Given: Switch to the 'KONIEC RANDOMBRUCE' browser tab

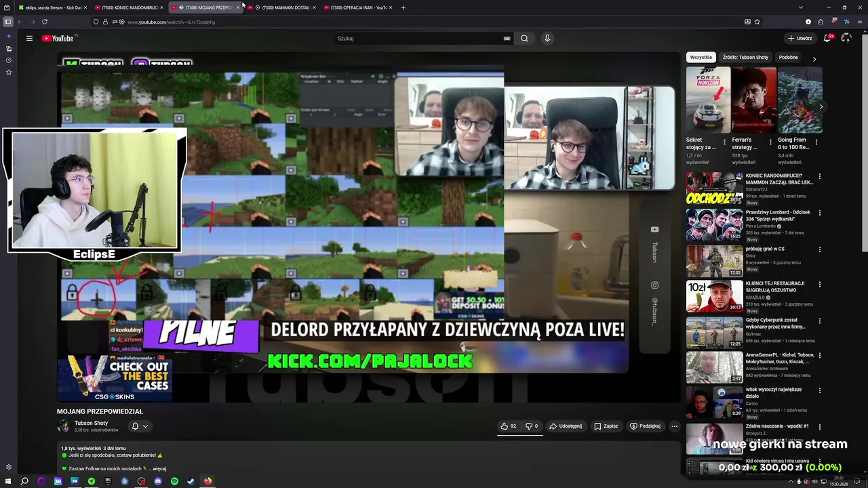Looking at the screenshot, I should tap(129, 7).
